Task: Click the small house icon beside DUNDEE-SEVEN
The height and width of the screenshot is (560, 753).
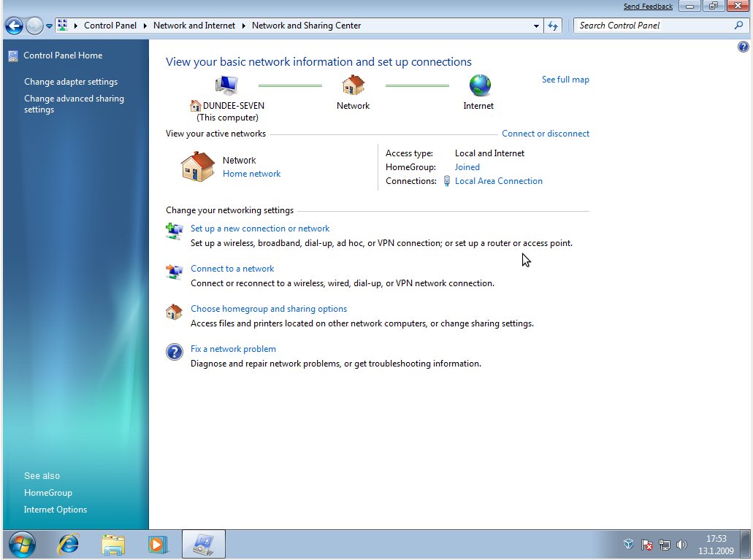Action: (196, 106)
